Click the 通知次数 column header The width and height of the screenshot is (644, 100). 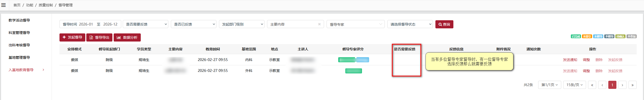click(534, 49)
